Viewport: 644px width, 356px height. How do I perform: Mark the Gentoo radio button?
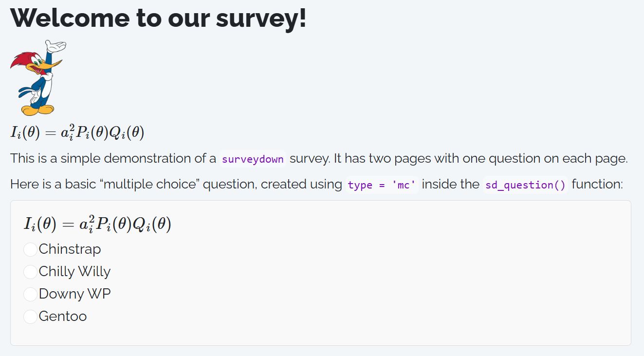[x=30, y=317]
